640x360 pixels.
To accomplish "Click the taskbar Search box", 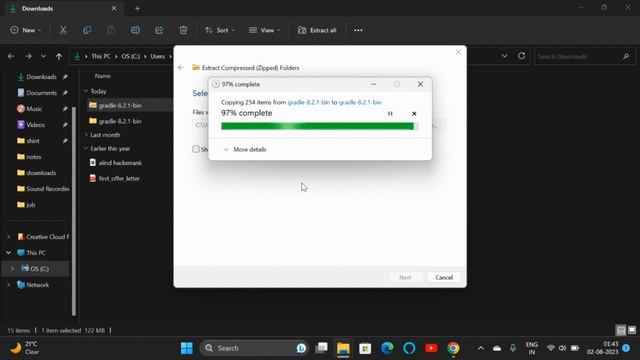I will (254, 348).
